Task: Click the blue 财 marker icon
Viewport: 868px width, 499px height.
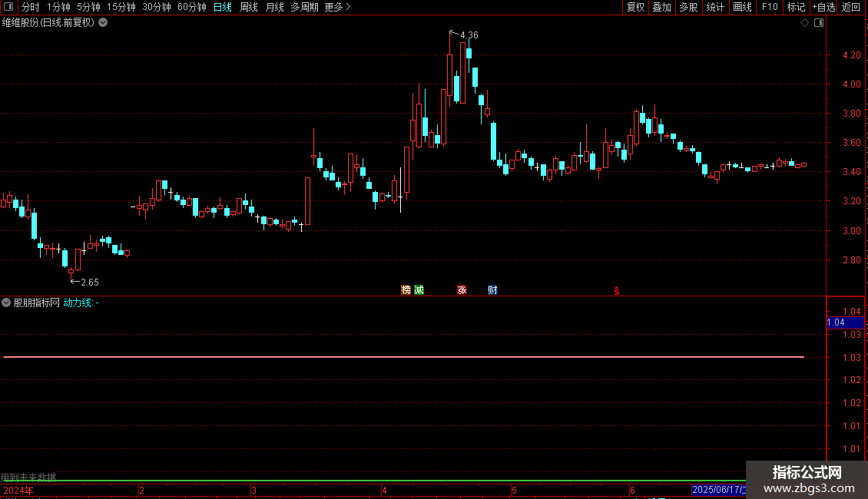Action: 492,290
